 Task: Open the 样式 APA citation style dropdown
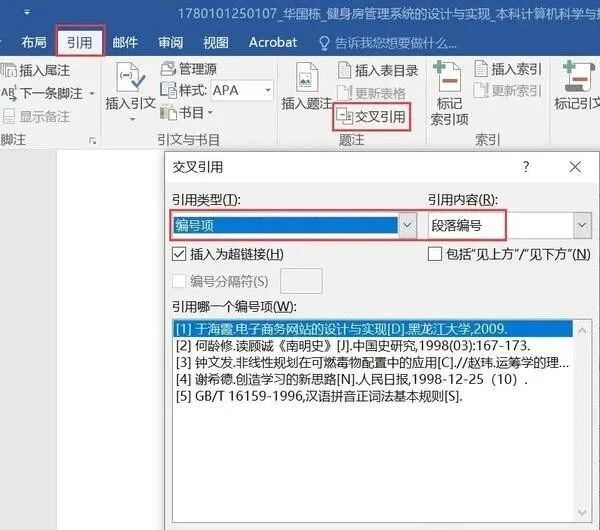[x=267, y=91]
